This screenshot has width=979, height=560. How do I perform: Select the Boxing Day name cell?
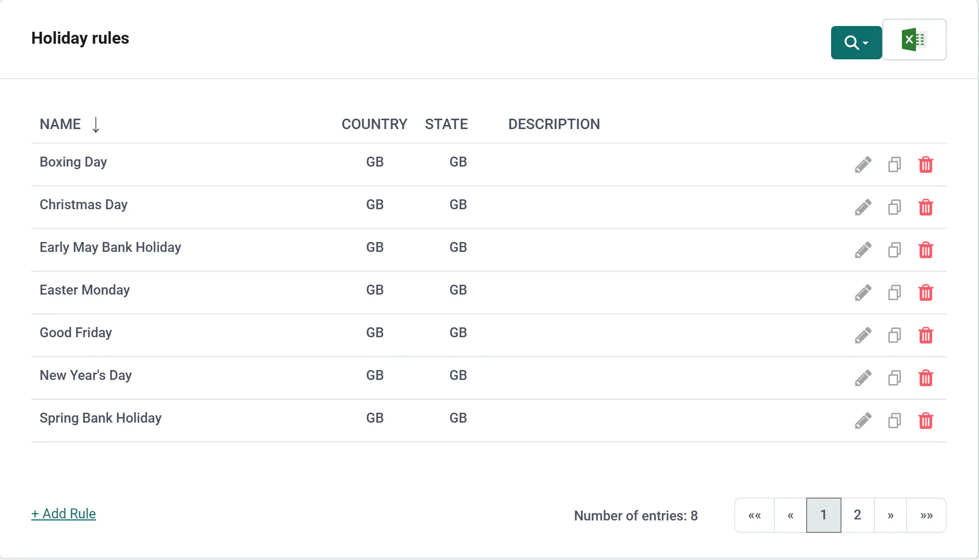point(73,162)
